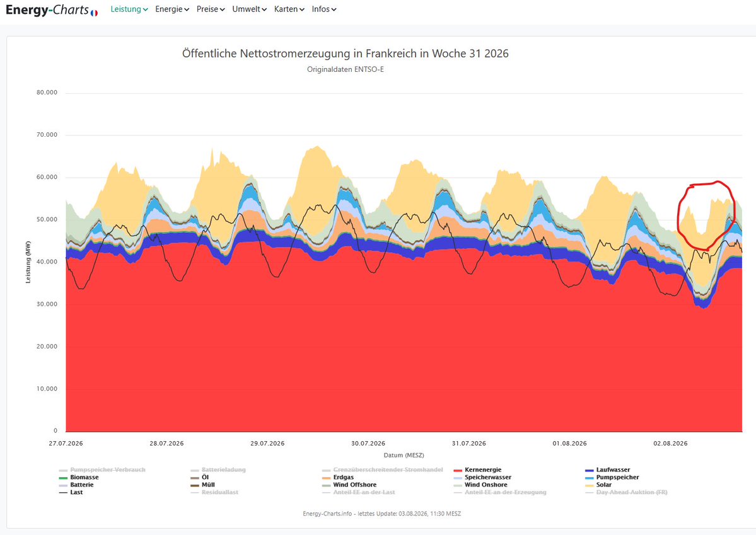
Task: Enable the Grenzüberschreitender Stromhandel legend series
Action: [382, 470]
